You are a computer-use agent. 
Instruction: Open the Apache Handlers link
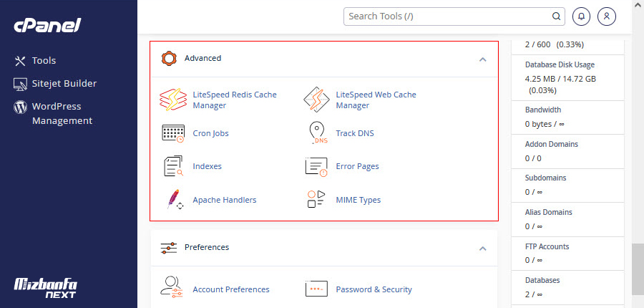224,200
